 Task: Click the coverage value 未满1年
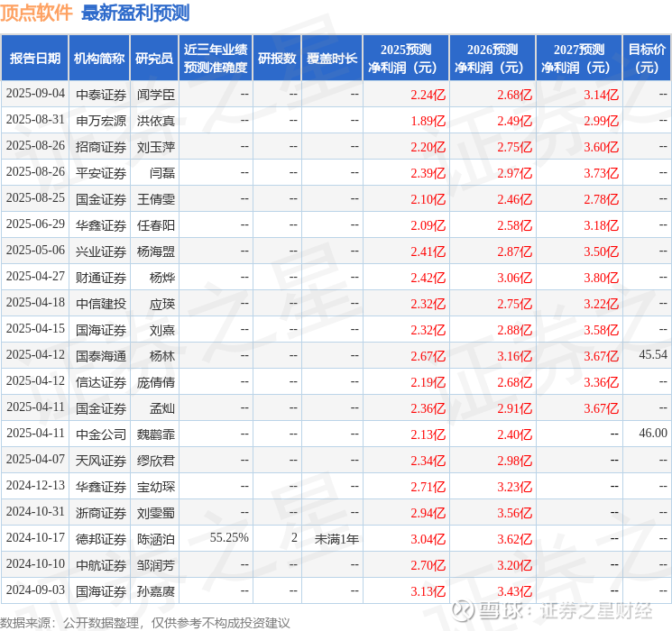point(336,539)
